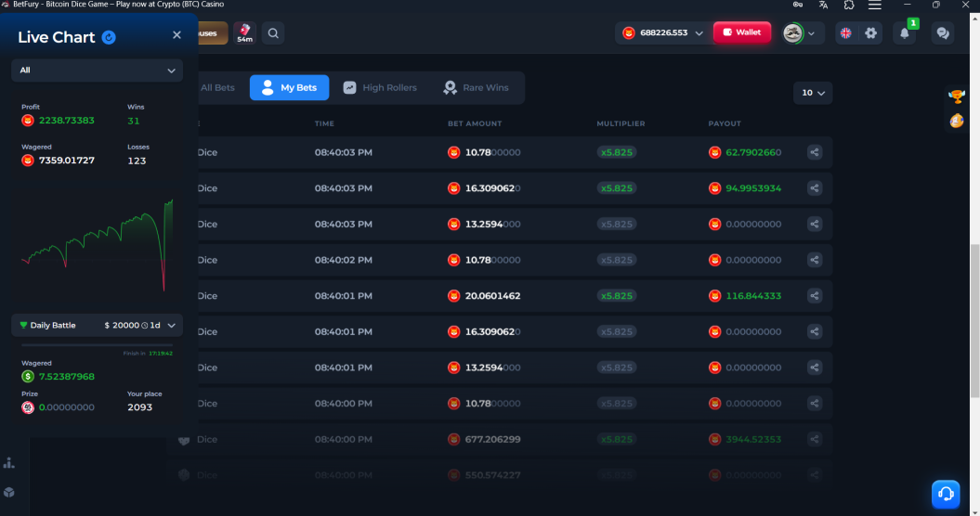This screenshot has height=516, width=980.
Task: Switch to All Bets tab
Action: point(216,87)
